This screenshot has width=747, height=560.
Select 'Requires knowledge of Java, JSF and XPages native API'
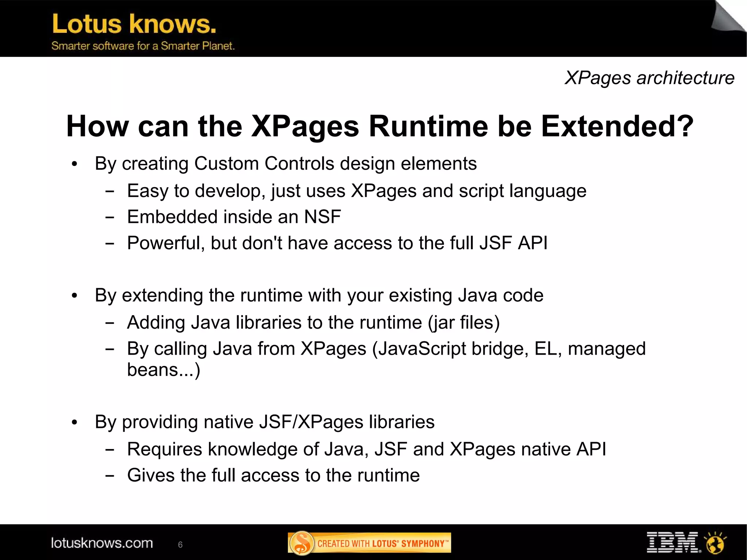(x=367, y=449)
